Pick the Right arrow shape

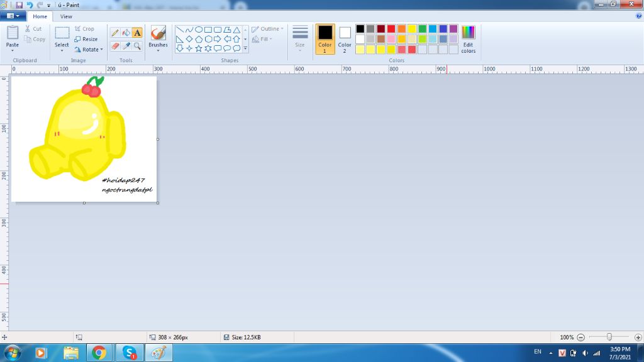[x=218, y=39]
